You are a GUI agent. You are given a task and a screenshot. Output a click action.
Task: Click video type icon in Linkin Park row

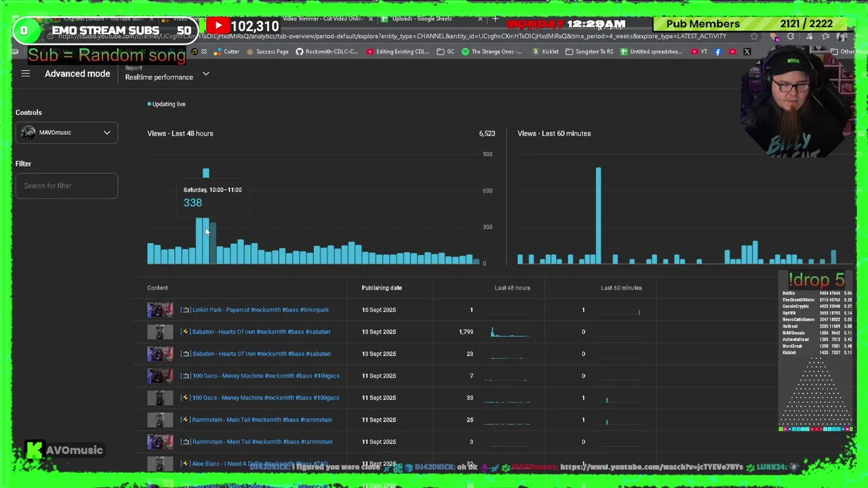(x=185, y=310)
